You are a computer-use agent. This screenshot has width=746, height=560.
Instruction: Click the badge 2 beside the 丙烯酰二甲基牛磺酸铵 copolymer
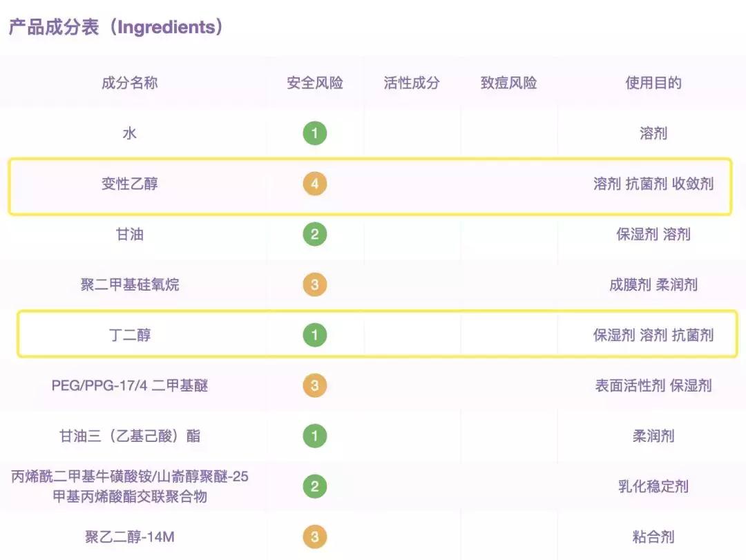point(314,486)
